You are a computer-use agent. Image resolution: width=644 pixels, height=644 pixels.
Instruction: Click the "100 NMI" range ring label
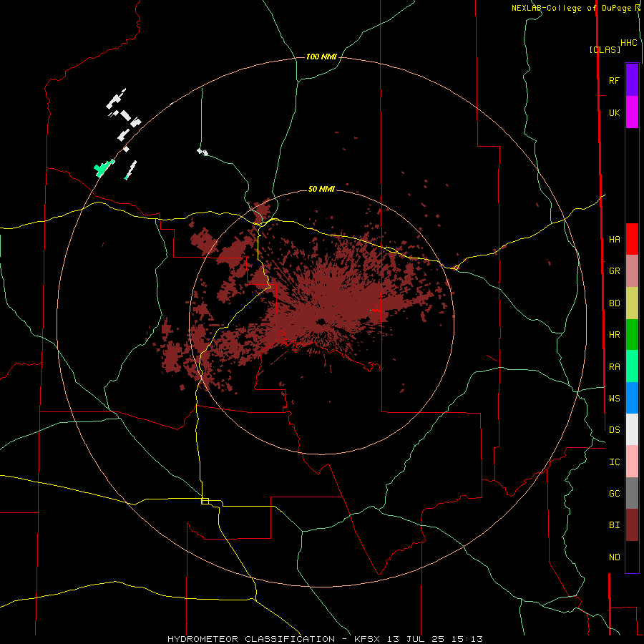pos(321,57)
